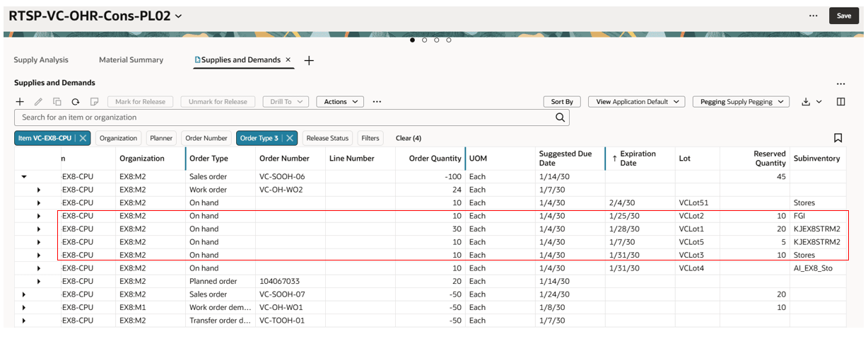This screenshot has height=344, width=868.
Task: Expand the VC-TOOH-01 transfer order row
Action: 24,321
